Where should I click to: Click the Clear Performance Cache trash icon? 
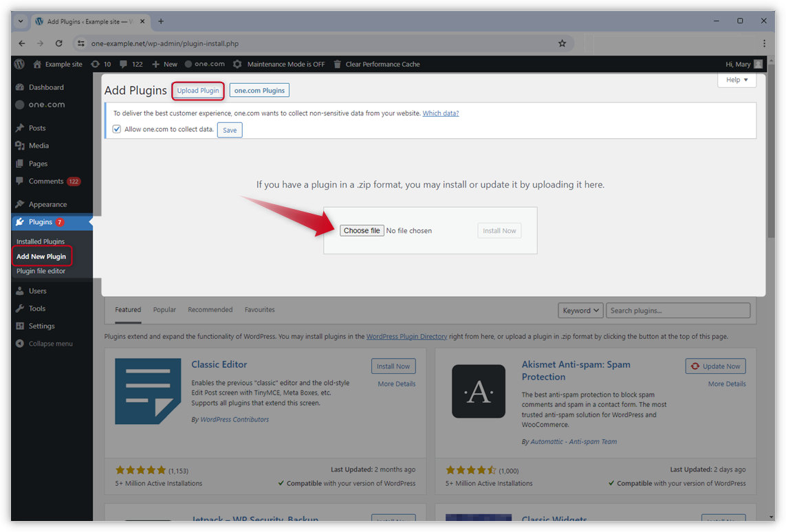tap(337, 64)
